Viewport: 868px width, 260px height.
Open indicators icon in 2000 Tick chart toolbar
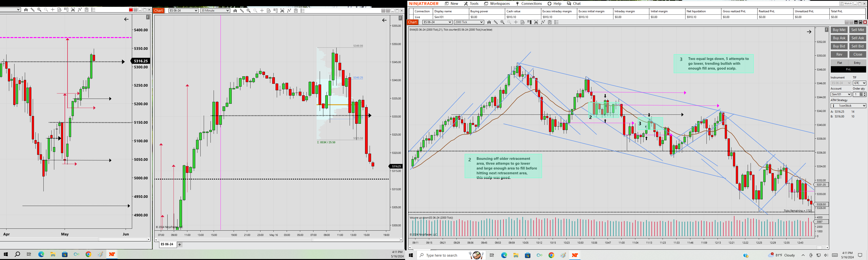(543, 22)
